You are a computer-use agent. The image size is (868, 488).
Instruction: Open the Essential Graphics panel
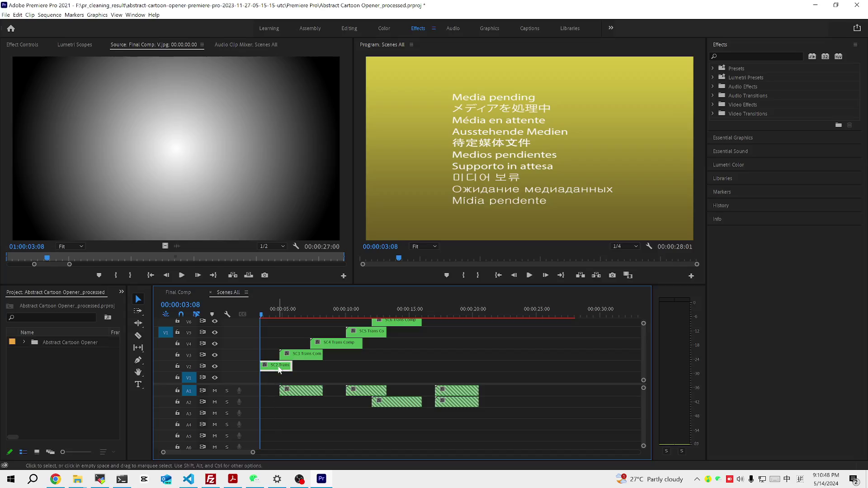(733, 138)
